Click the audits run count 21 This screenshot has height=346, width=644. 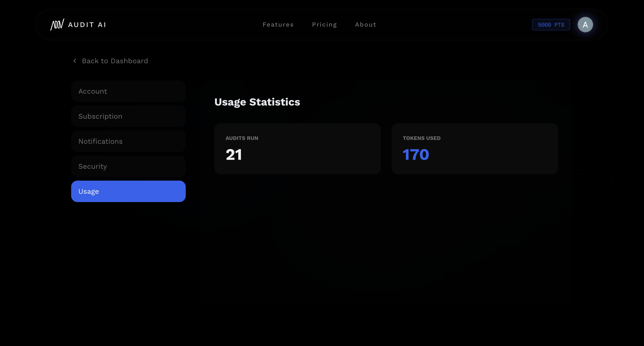pos(234,154)
